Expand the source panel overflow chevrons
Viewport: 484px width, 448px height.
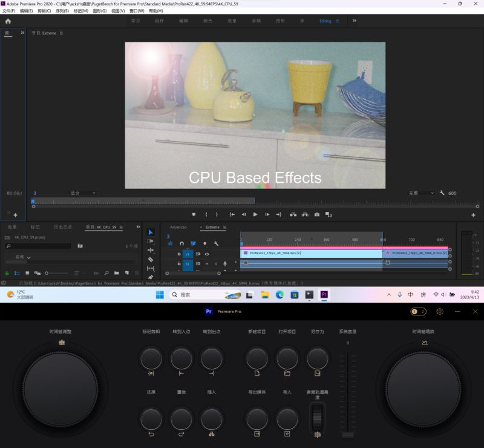pyautogui.click(x=22, y=33)
